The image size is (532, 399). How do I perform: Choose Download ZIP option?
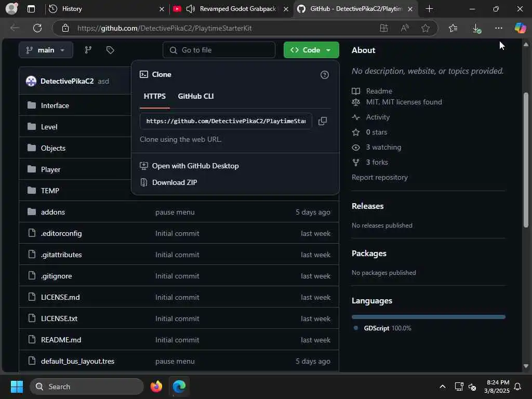[175, 182]
